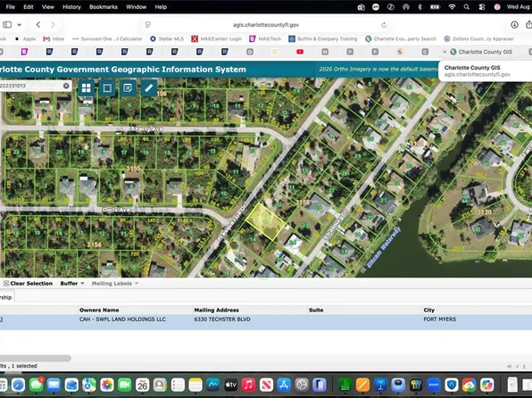
Task: Expand the Mailing Labels dropdown
Action: click(x=115, y=283)
